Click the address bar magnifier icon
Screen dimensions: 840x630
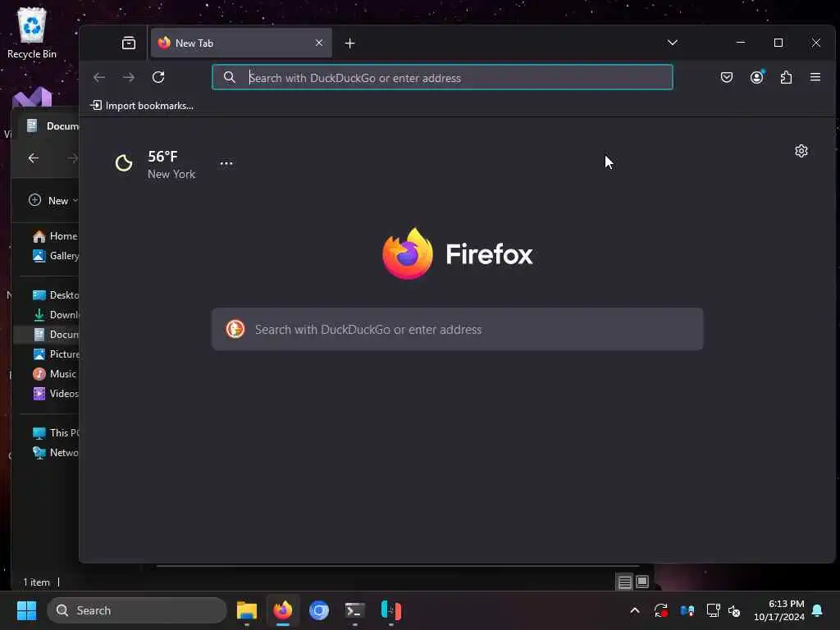click(230, 78)
